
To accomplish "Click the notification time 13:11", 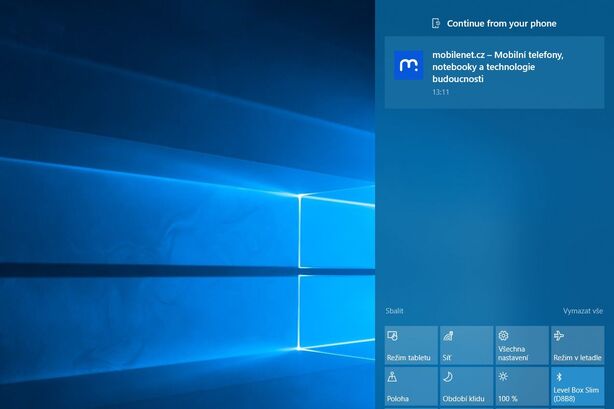I will tap(441, 92).
